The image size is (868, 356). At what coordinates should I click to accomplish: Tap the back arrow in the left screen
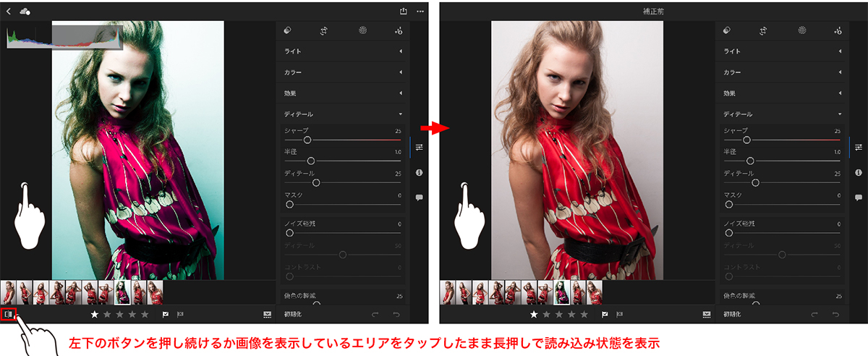9,12
